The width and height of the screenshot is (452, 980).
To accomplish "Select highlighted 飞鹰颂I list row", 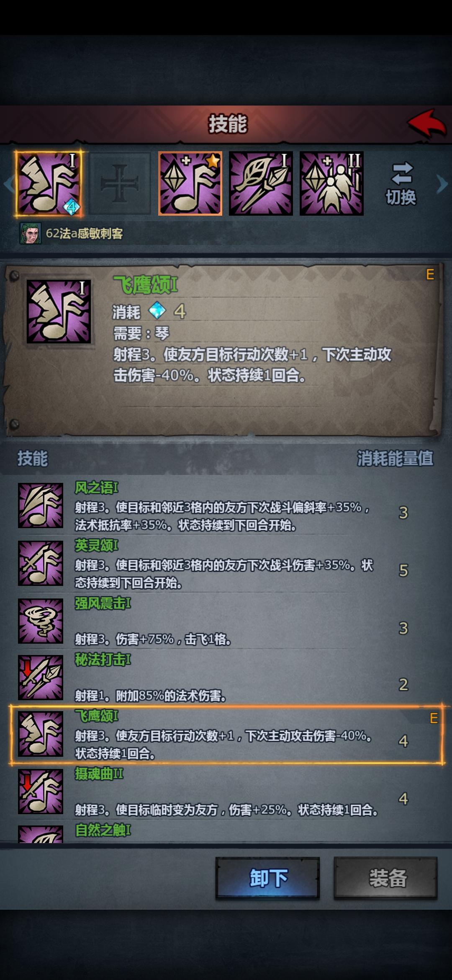I will pyautogui.click(x=226, y=735).
